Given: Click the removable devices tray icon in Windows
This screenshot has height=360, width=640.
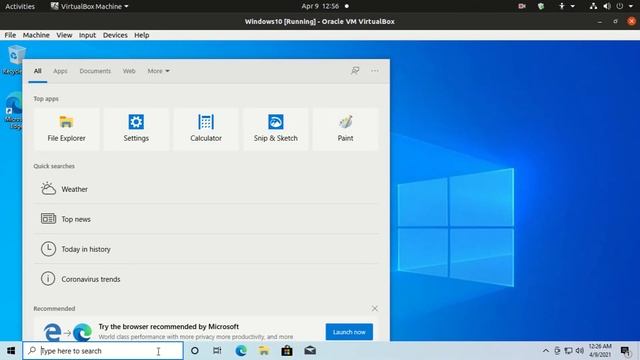Looking at the screenshot, I should click(x=557, y=351).
